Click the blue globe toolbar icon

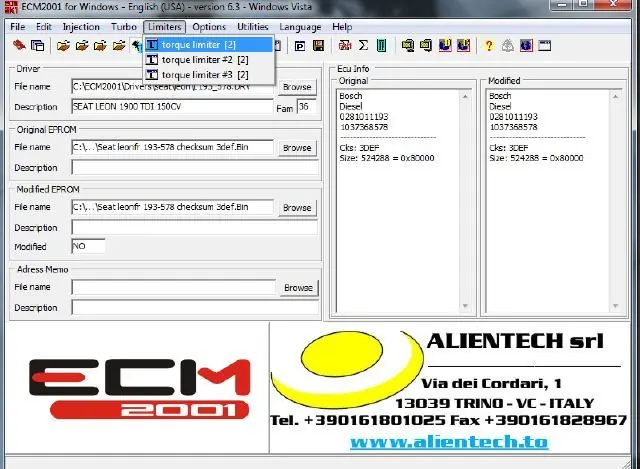point(526,45)
